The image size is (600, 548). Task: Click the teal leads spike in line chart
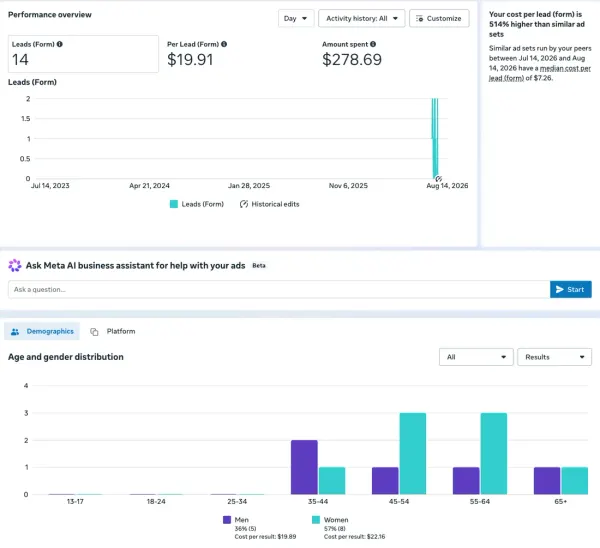[x=435, y=138]
